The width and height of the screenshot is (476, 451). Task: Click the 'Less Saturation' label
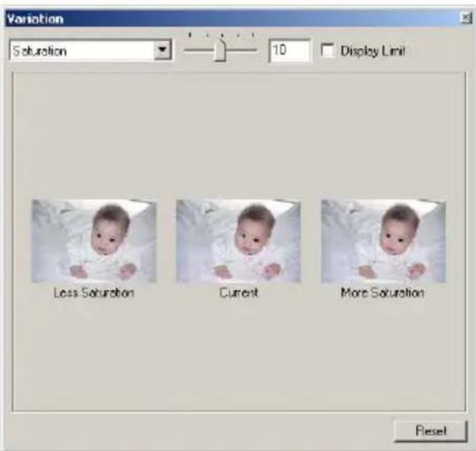pyautogui.click(x=93, y=293)
